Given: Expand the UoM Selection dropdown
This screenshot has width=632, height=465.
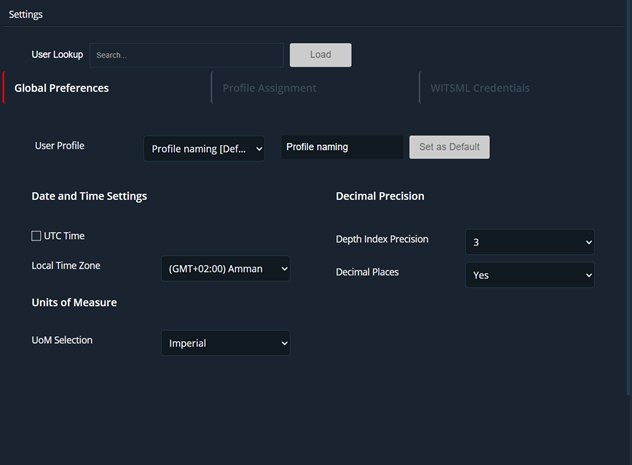Looking at the screenshot, I should 225,343.
